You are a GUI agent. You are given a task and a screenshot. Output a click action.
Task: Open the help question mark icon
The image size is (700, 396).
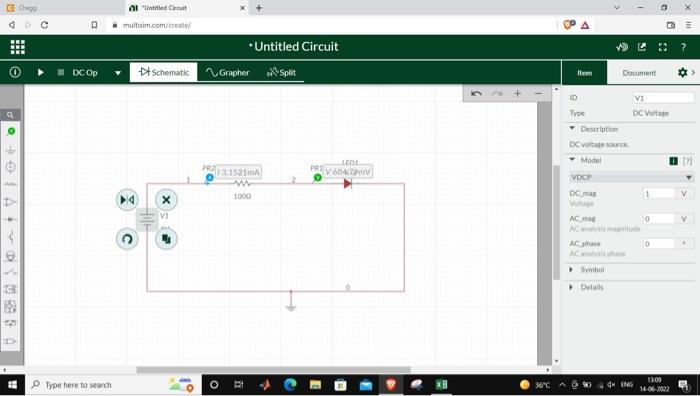point(683,47)
